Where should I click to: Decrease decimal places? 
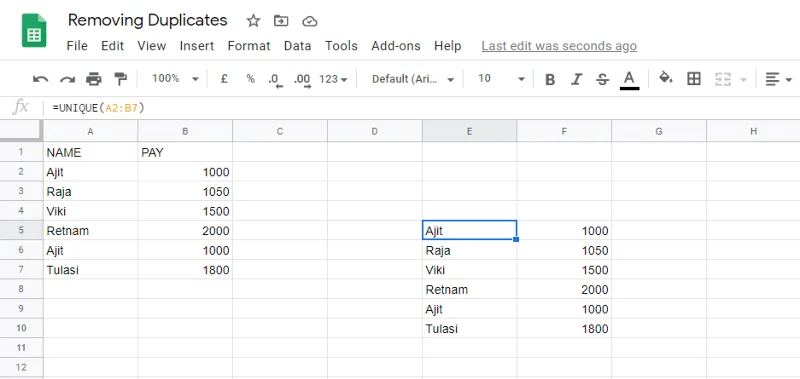275,80
